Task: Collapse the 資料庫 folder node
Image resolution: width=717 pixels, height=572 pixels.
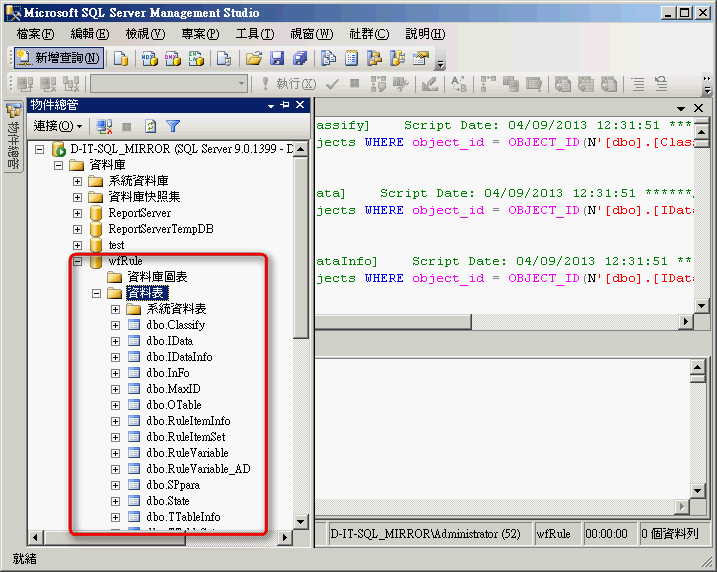Action: [x=59, y=165]
